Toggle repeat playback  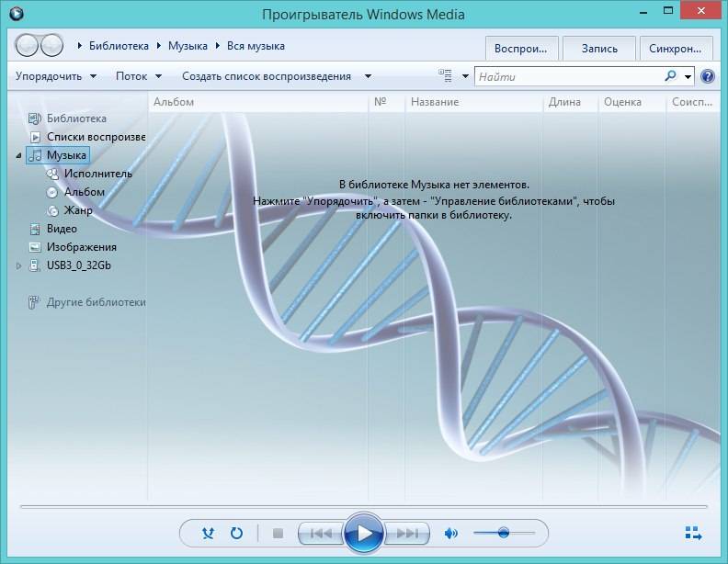pos(236,533)
